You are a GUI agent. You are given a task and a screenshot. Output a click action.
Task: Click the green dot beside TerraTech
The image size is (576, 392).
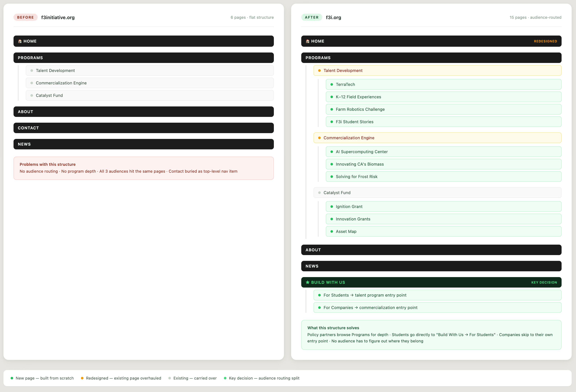coord(332,85)
